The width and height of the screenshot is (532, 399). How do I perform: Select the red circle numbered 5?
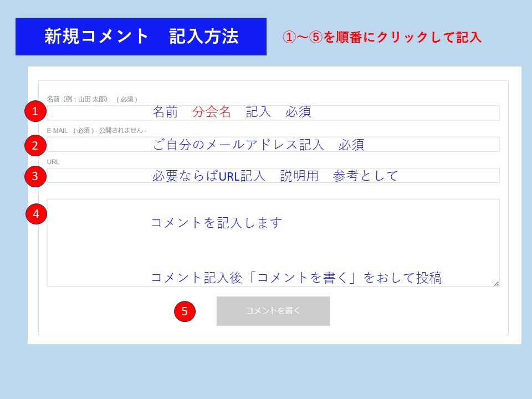pyautogui.click(x=185, y=311)
